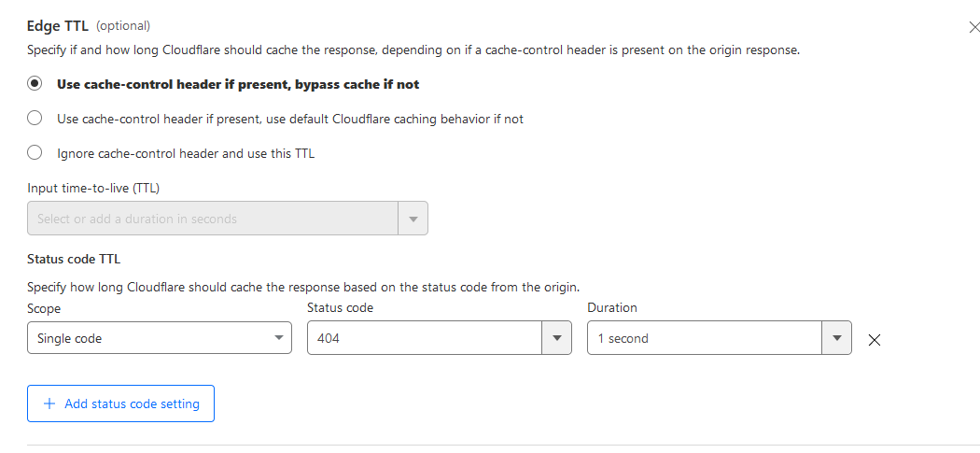Click the bold 'bypass cache if not' label
The width and height of the screenshot is (980, 453).
tap(238, 84)
